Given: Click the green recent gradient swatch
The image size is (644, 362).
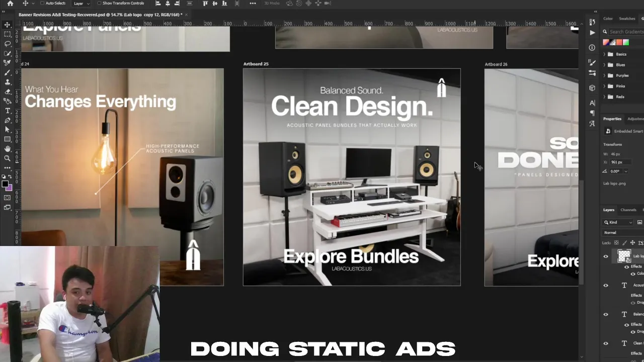Looking at the screenshot, I should click(x=626, y=43).
